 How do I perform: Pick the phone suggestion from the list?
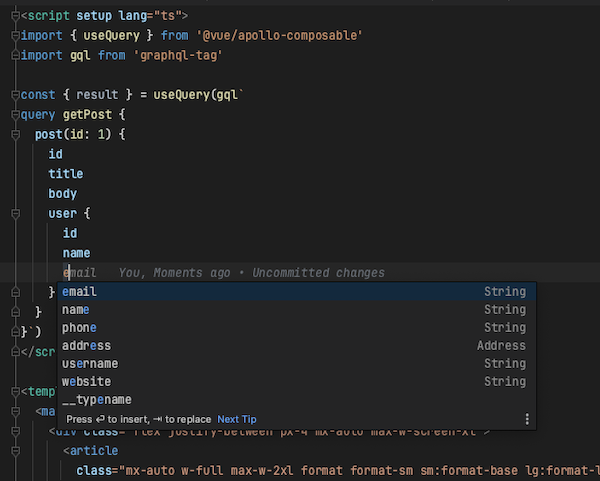[80, 328]
